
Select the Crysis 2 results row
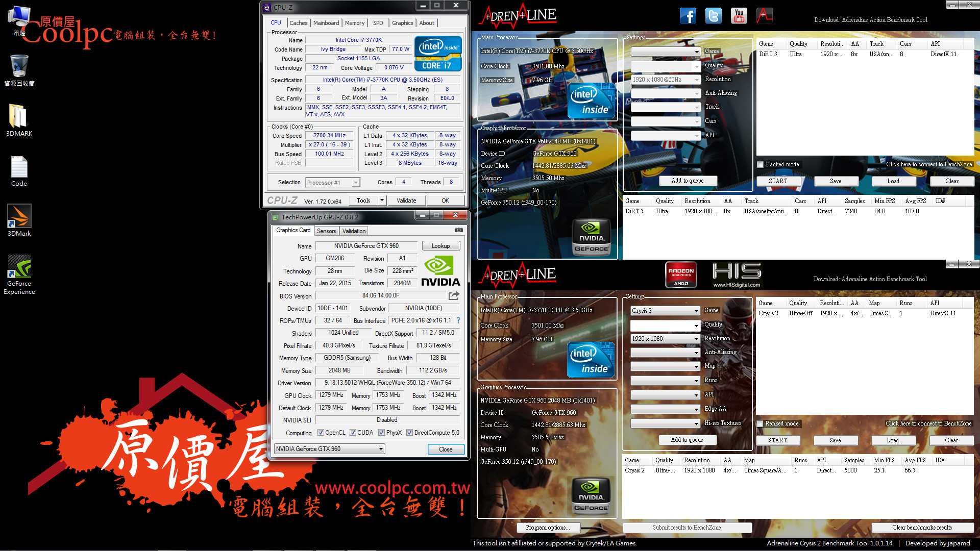click(x=798, y=470)
